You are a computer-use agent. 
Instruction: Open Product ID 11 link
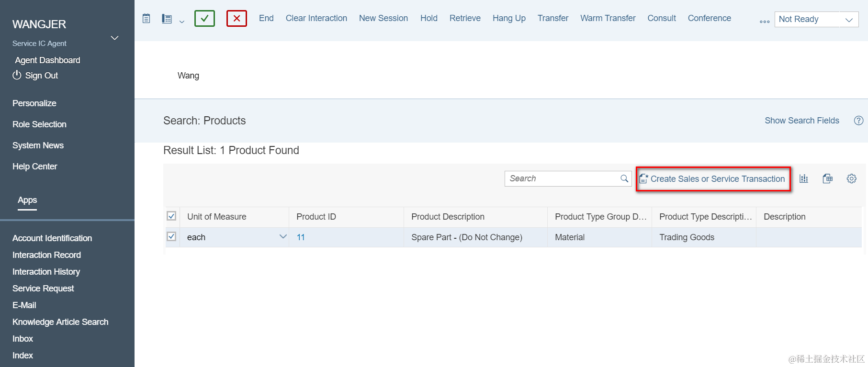[x=301, y=237]
